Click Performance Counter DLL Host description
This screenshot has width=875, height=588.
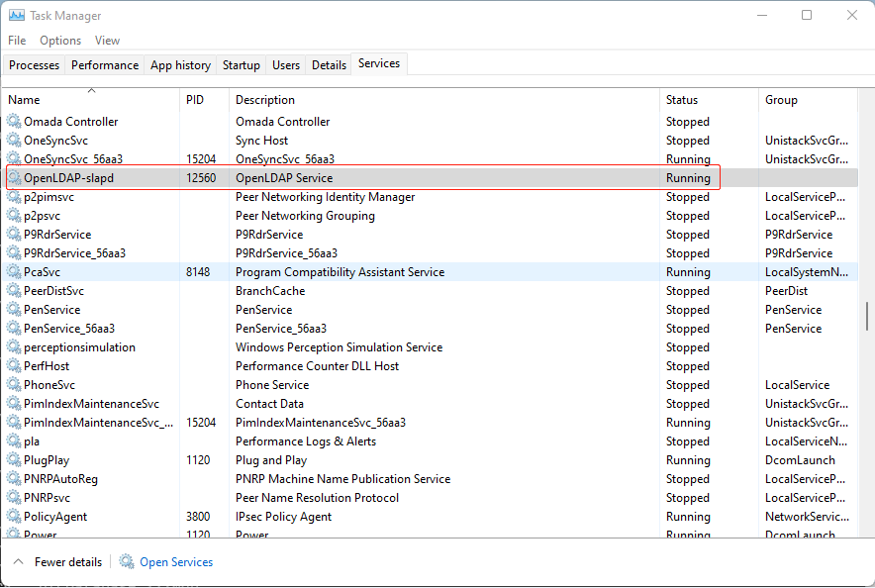pos(317,366)
